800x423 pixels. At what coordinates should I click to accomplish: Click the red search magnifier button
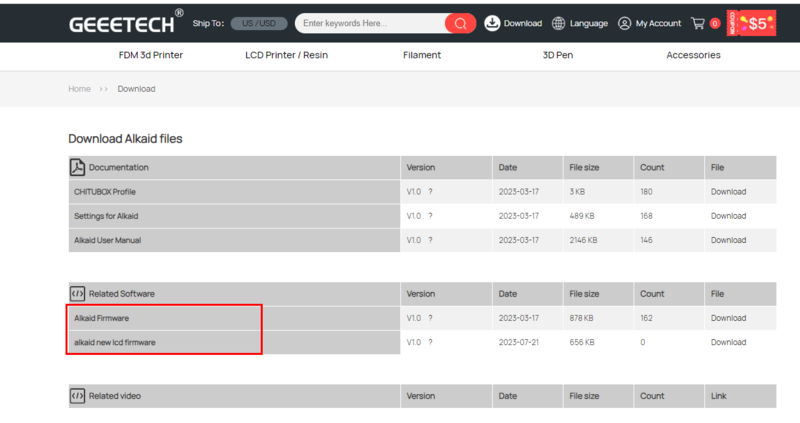pyautogui.click(x=460, y=23)
